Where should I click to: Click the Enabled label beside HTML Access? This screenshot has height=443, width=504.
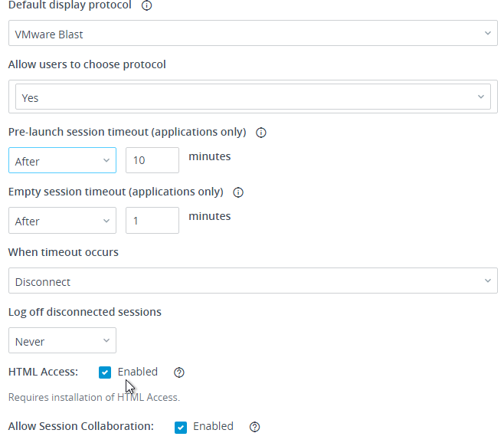(138, 372)
